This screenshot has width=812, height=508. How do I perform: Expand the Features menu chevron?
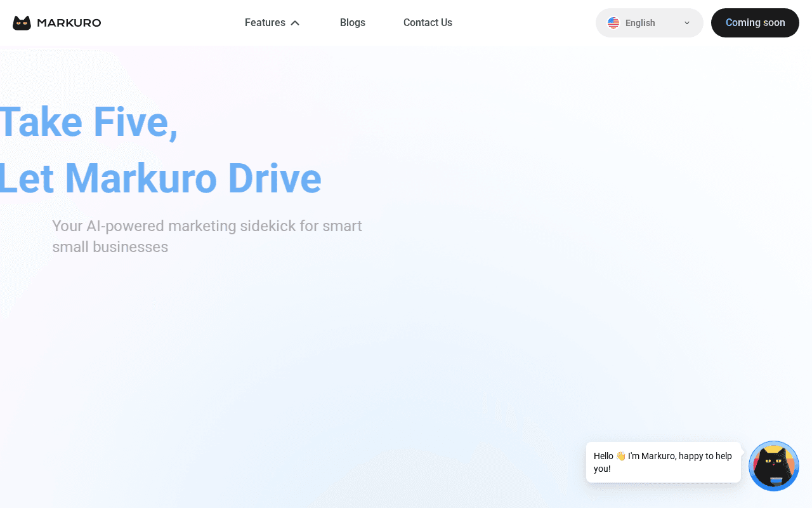click(295, 23)
